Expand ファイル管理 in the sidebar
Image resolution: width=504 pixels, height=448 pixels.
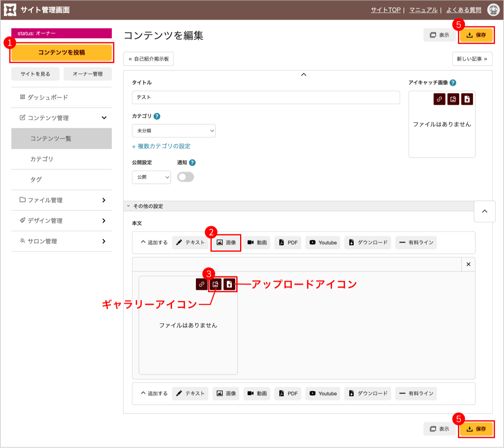point(62,200)
